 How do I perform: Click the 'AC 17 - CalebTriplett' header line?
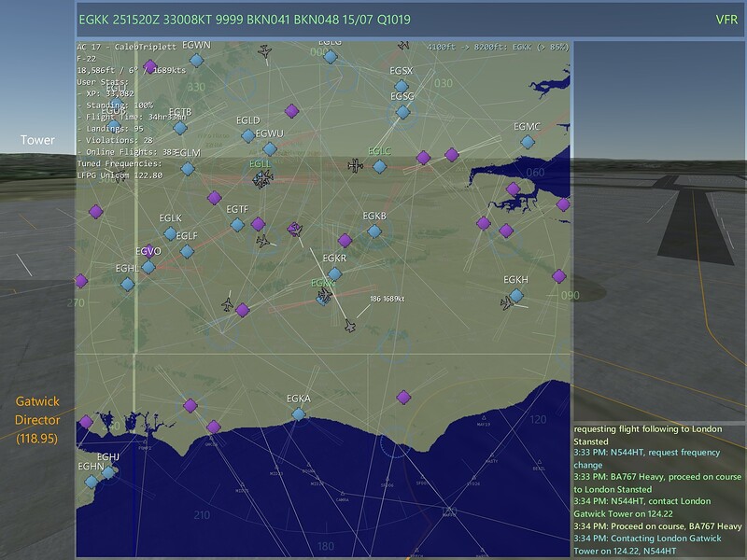tap(127, 47)
